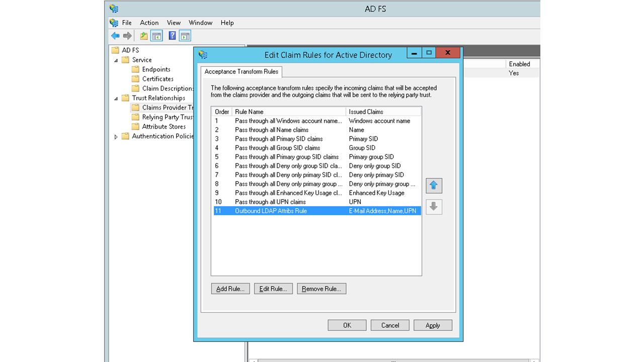The image size is (644, 362).
Task: Click the AD FS icon in dialog title bar
Action: [x=203, y=55]
